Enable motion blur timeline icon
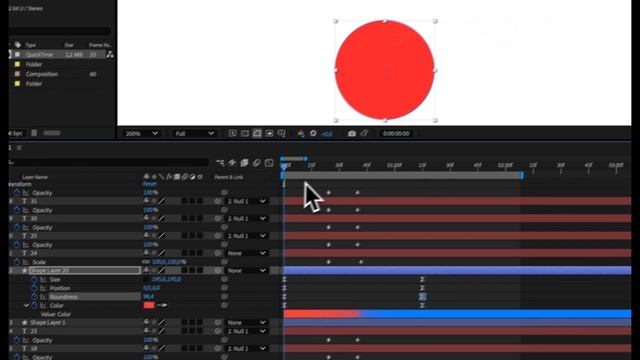This screenshot has width=640, height=360. tap(256, 163)
